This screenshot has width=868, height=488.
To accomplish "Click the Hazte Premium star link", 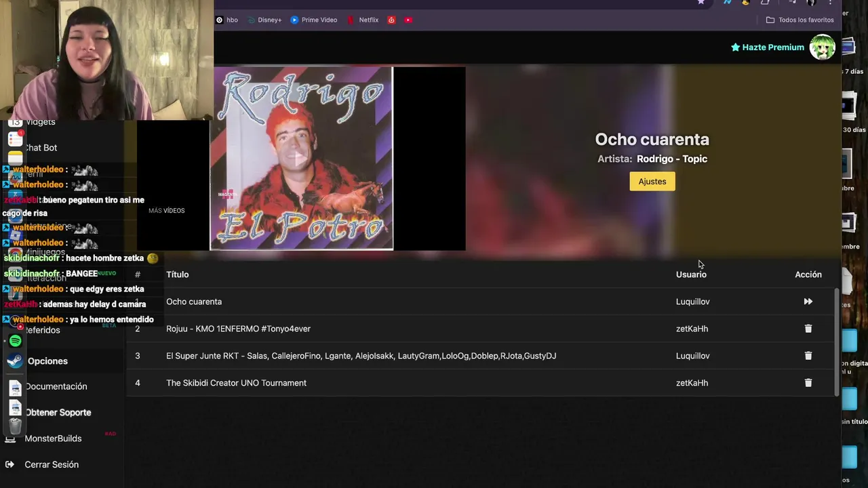I will (767, 47).
